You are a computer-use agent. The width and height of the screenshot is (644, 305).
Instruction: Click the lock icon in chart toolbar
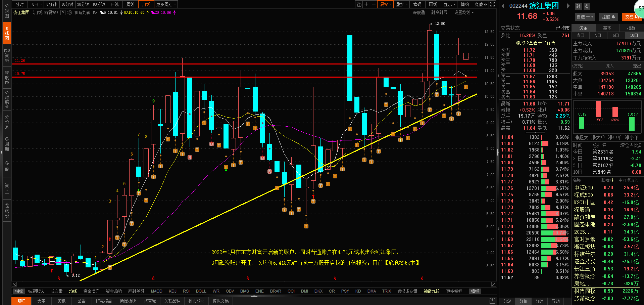coord(359,4)
